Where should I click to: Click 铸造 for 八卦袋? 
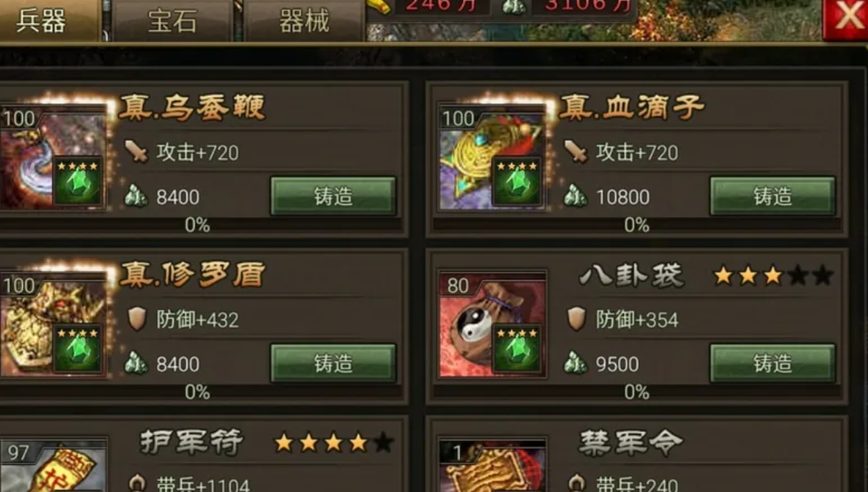coord(772,363)
